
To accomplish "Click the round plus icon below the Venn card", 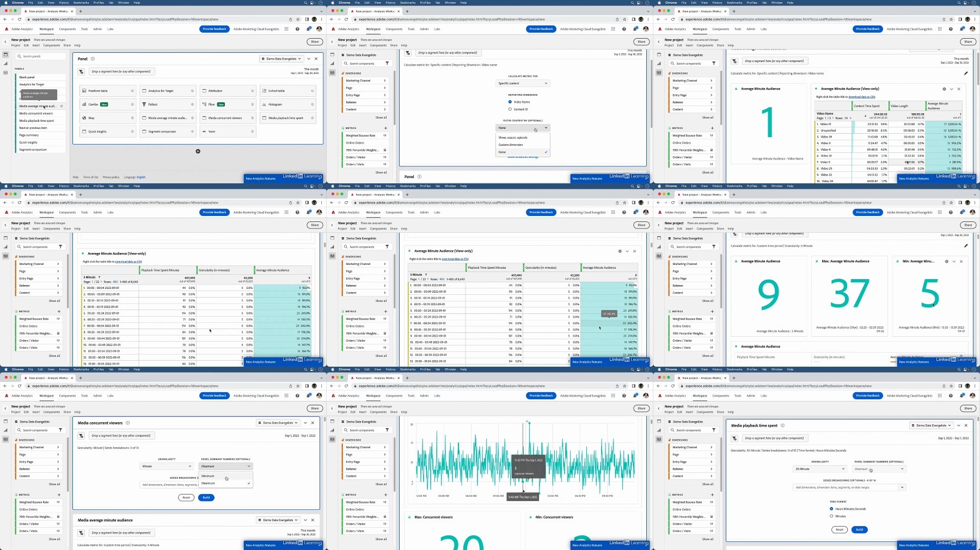I will point(198,151).
